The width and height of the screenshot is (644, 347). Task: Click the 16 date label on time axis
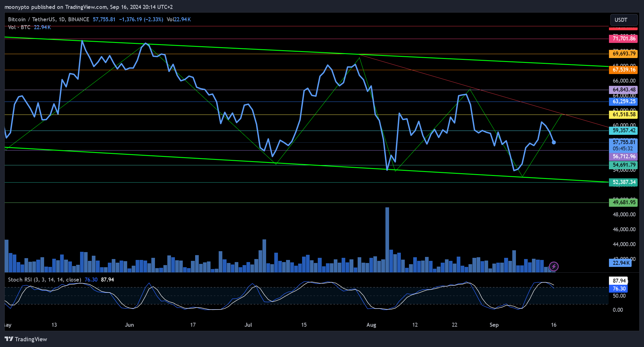553,325
